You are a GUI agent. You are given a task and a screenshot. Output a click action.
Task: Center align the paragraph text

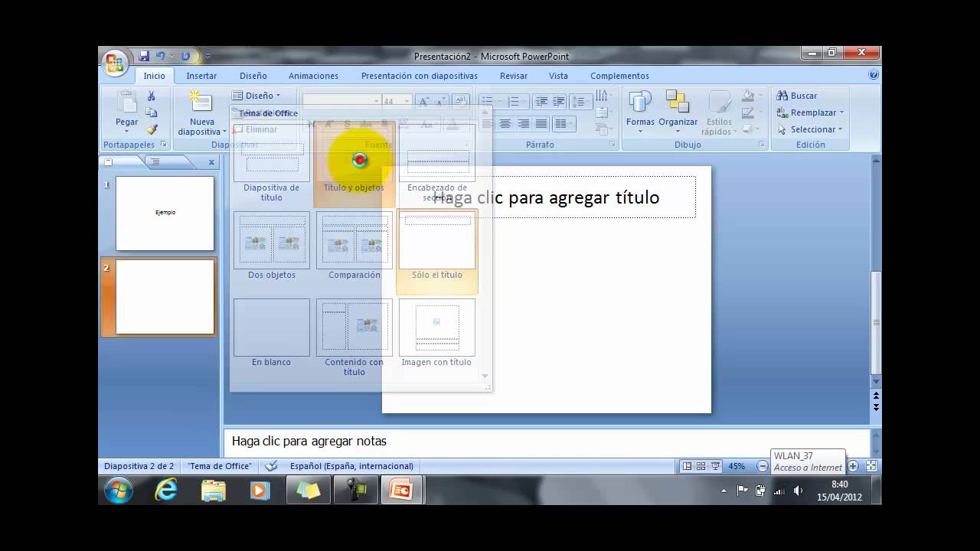pos(505,123)
